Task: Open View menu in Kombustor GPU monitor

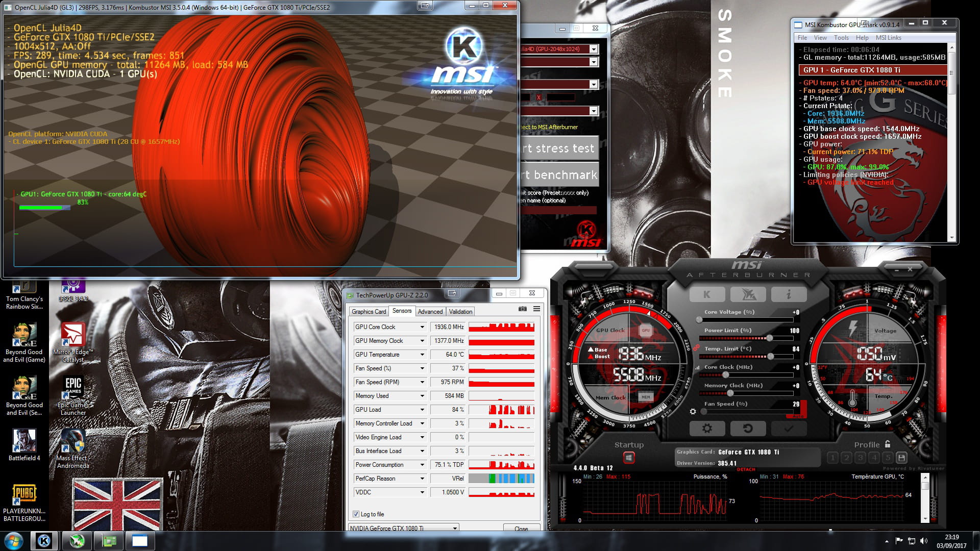Action: [820, 38]
